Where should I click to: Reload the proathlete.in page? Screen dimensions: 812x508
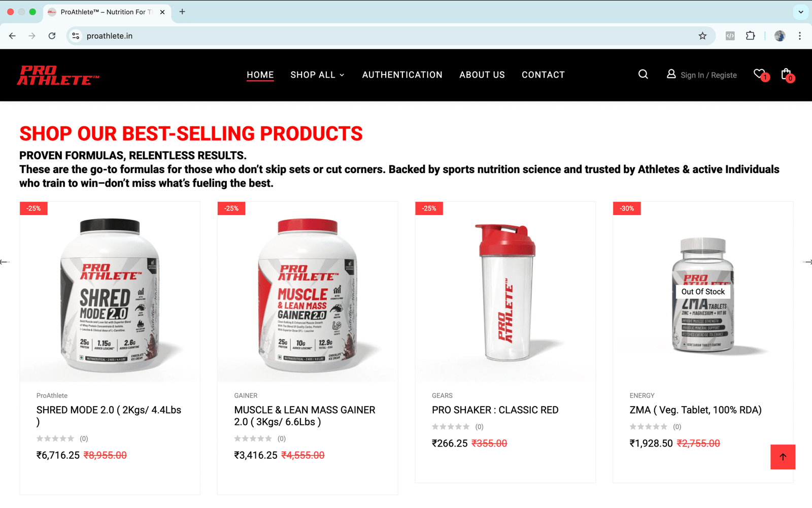52,36
